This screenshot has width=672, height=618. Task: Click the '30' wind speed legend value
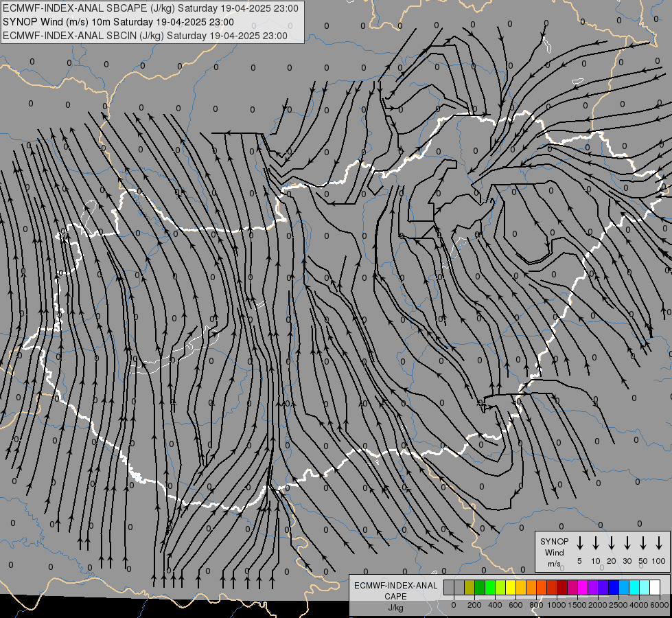(x=627, y=561)
